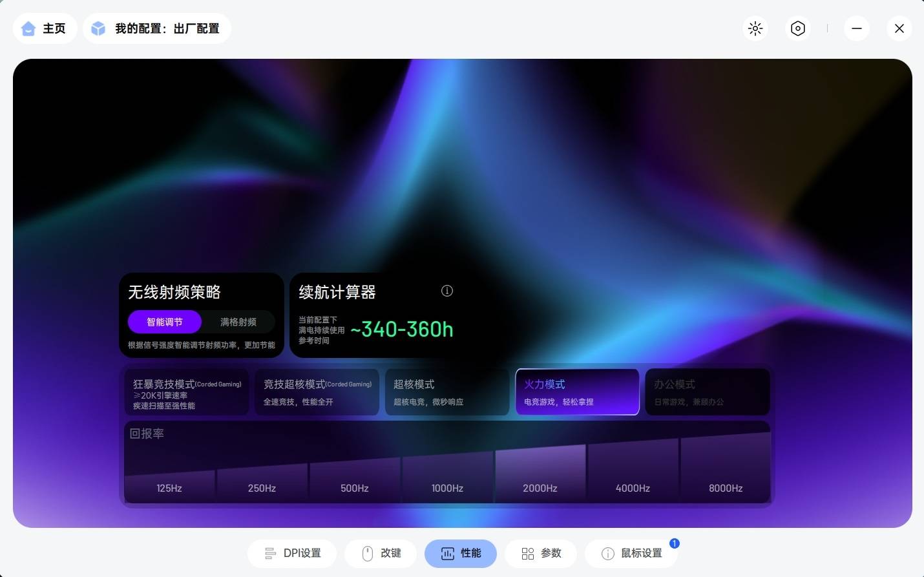This screenshot has width=924, height=577.
Task: Minimize the window
Action: (857, 28)
